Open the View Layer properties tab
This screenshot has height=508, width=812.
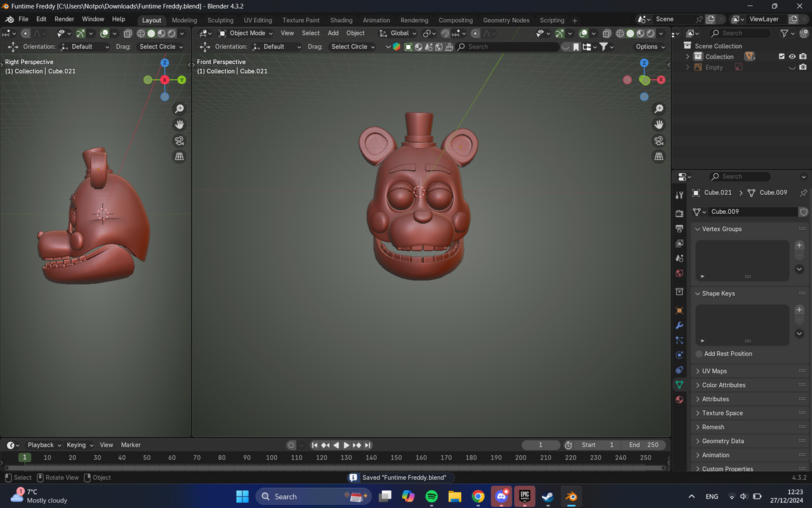click(679, 243)
